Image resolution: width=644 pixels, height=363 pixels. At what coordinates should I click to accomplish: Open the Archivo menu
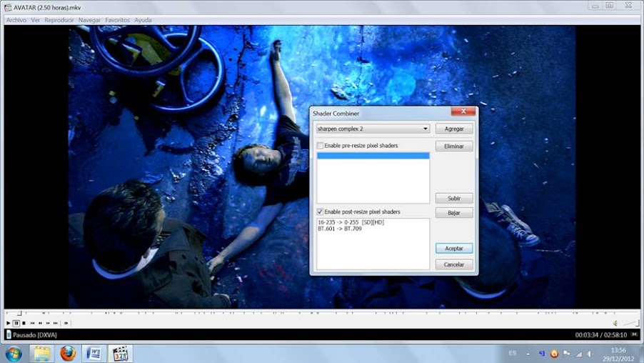point(16,20)
